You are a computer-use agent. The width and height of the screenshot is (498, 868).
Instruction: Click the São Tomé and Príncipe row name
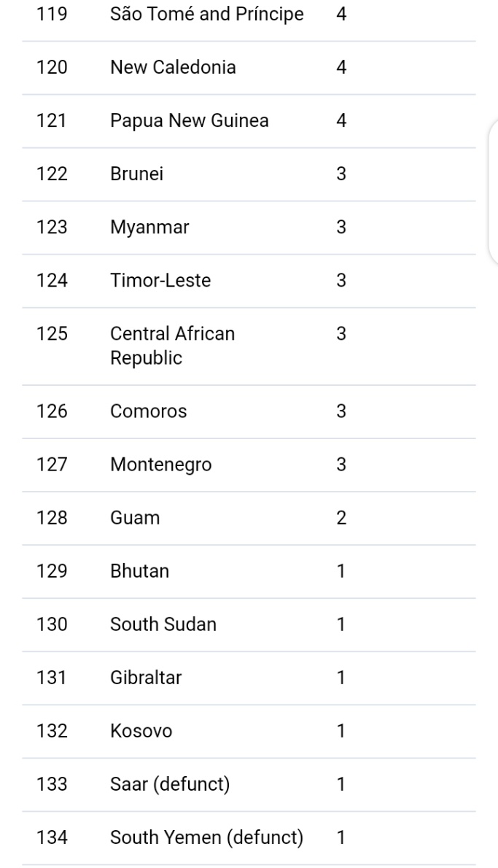[206, 15]
